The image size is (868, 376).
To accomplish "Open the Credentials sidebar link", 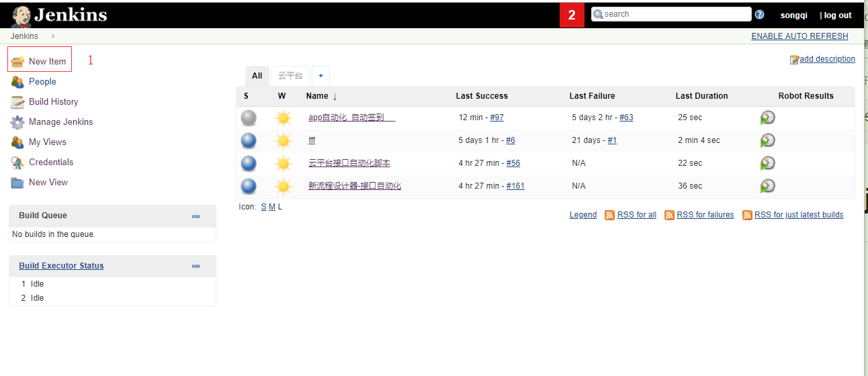I will click(x=51, y=162).
